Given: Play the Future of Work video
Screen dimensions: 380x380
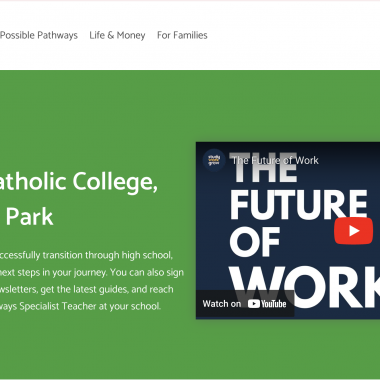Looking at the screenshot, I should (x=353, y=231).
